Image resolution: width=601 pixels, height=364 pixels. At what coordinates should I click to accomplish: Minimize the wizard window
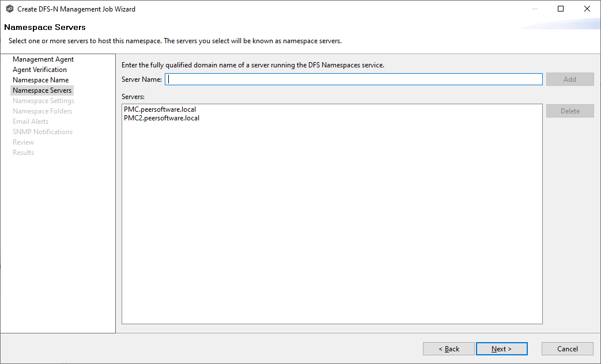[534, 9]
